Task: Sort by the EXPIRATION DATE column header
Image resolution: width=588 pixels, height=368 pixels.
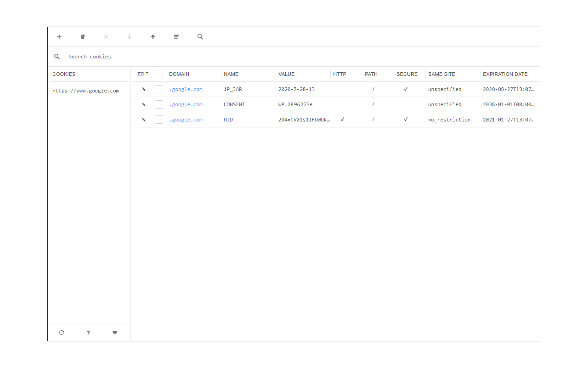Action: point(505,74)
